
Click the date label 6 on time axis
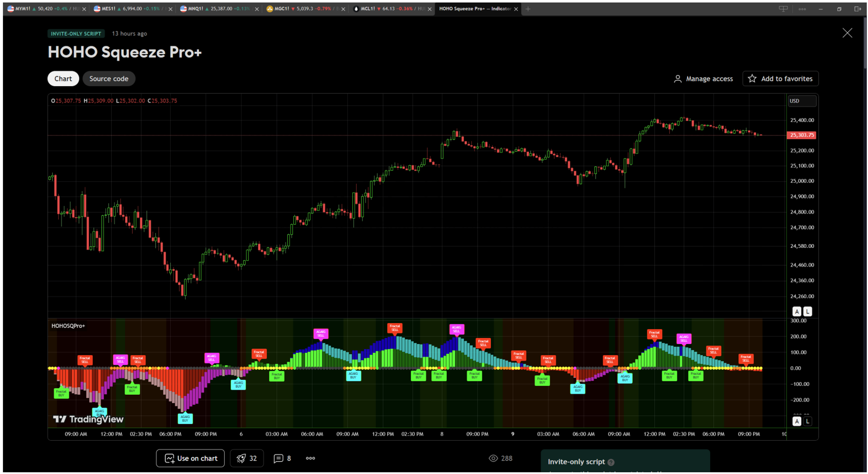[x=241, y=434]
